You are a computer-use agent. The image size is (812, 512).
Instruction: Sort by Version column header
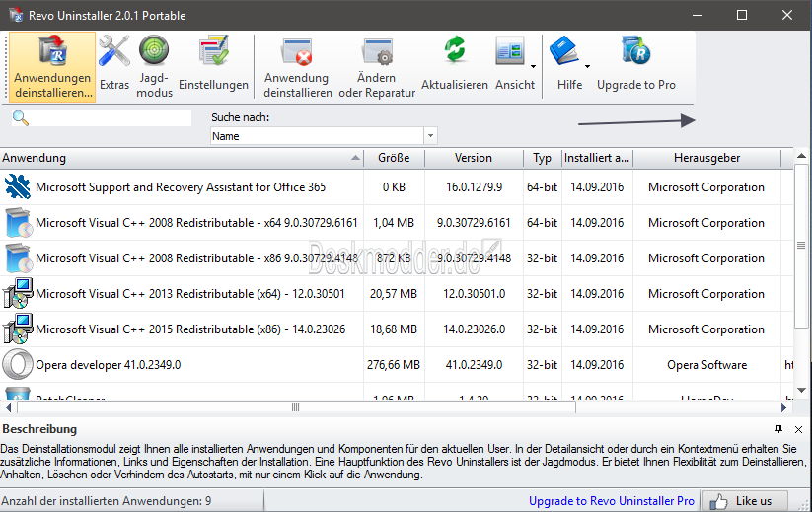474,158
